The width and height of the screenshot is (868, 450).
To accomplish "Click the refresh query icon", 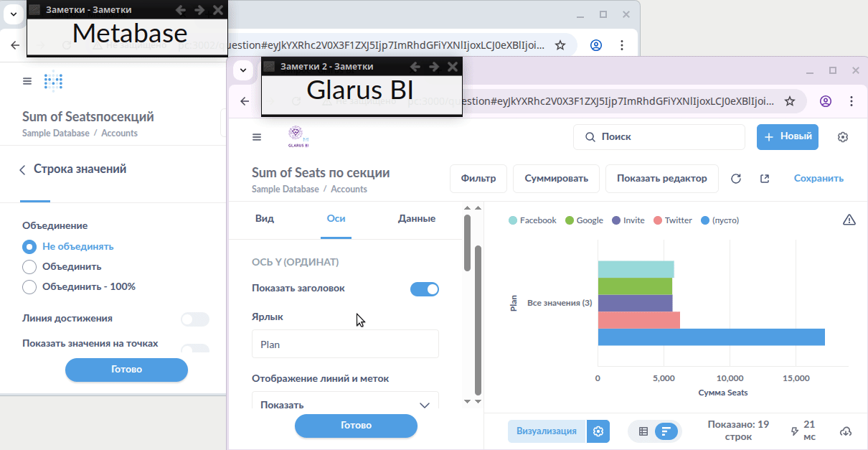I will pos(735,179).
